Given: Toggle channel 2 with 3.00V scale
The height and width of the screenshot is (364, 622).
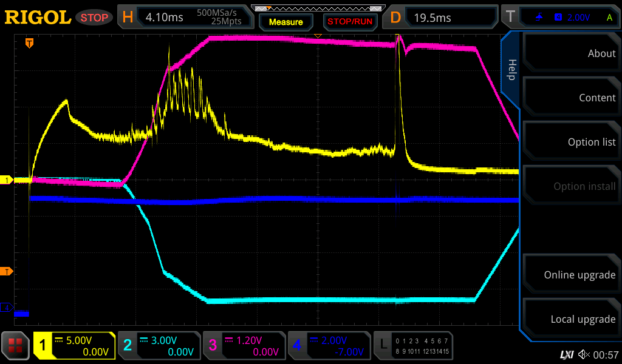Looking at the screenshot, I should pyautogui.click(x=159, y=346).
